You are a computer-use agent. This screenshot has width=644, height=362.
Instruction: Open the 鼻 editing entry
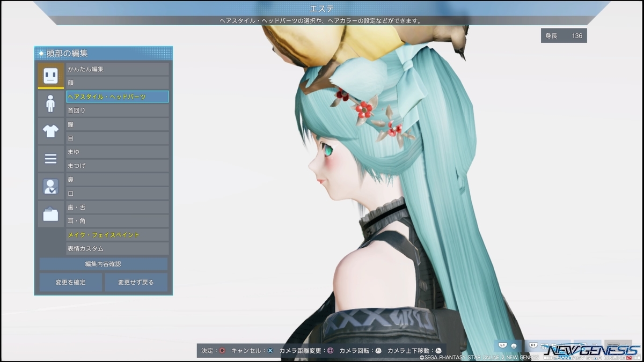coord(117,180)
